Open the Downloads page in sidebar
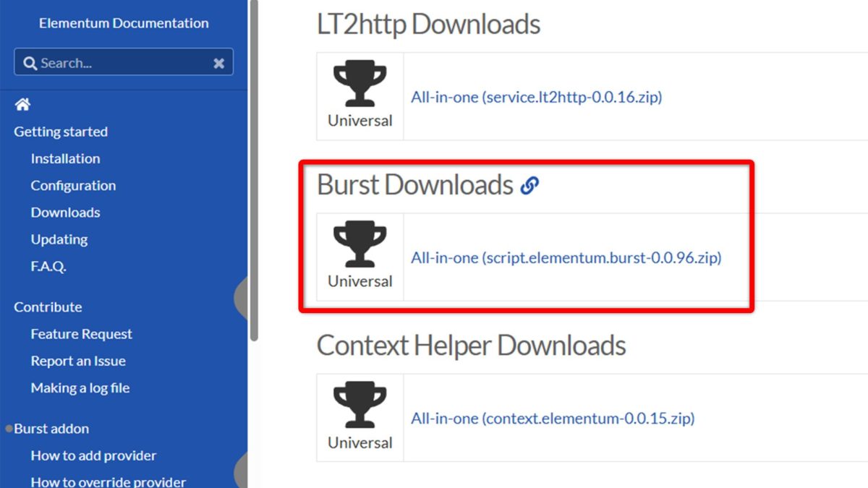 (65, 213)
